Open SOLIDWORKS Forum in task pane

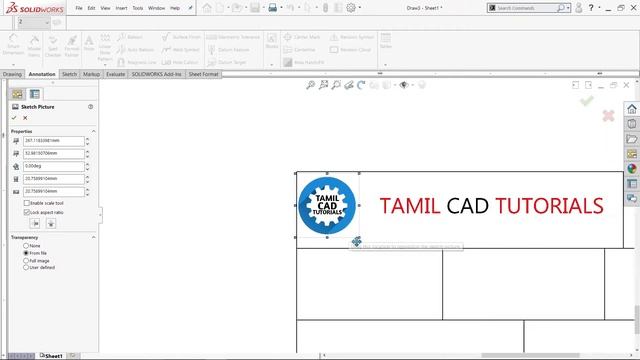click(x=632, y=198)
